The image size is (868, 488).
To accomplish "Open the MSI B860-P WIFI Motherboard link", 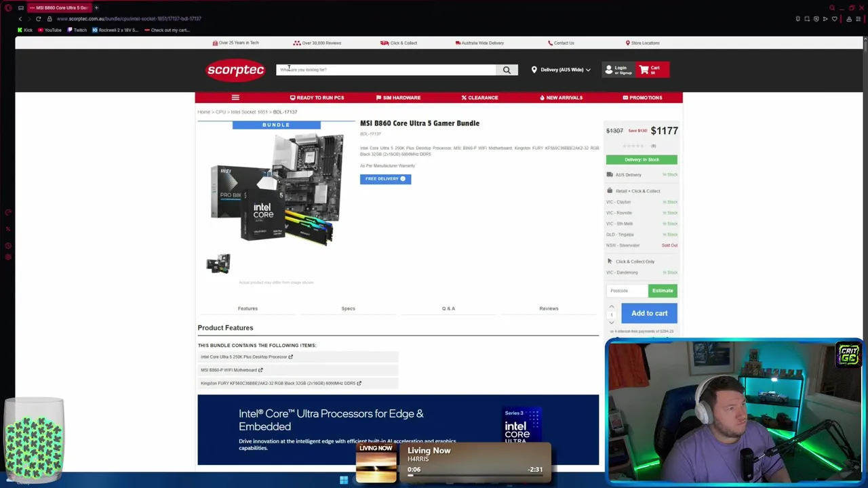I will coord(231,370).
